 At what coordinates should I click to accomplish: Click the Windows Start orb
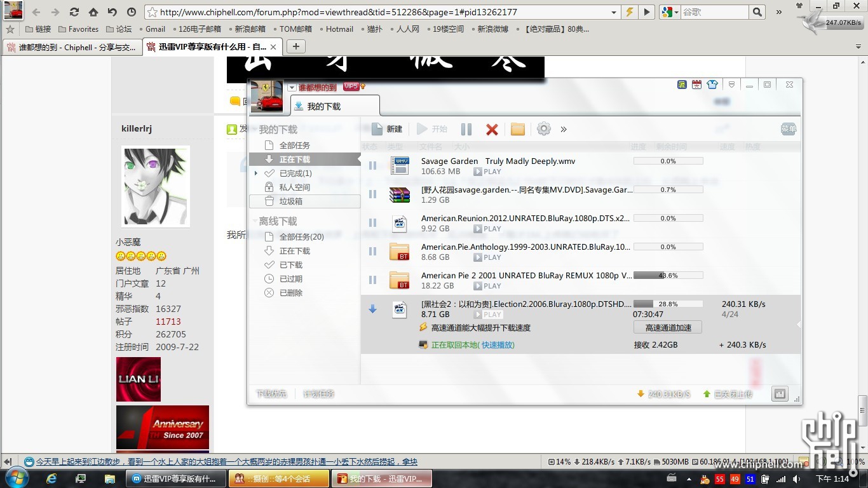click(17, 478)
